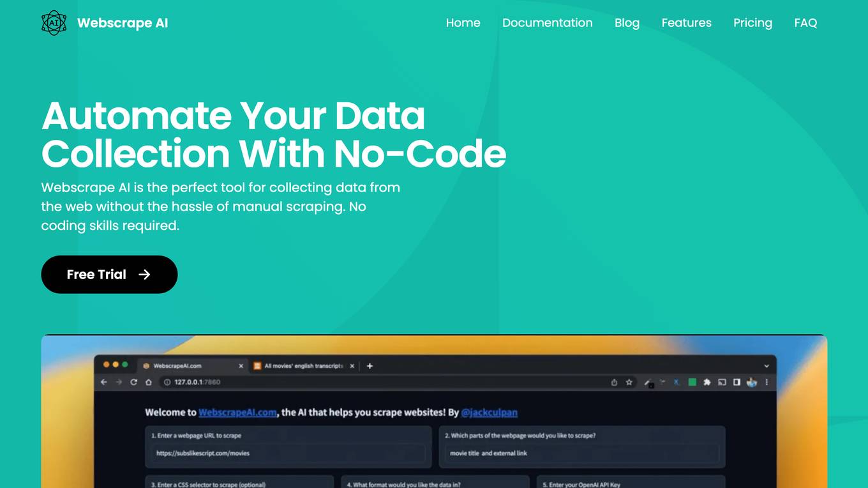Image resolution: width=868 pixels, height=488 pixels.
Task: Click the Webscrape AI brand name
Action: click(x=123, y=23)
